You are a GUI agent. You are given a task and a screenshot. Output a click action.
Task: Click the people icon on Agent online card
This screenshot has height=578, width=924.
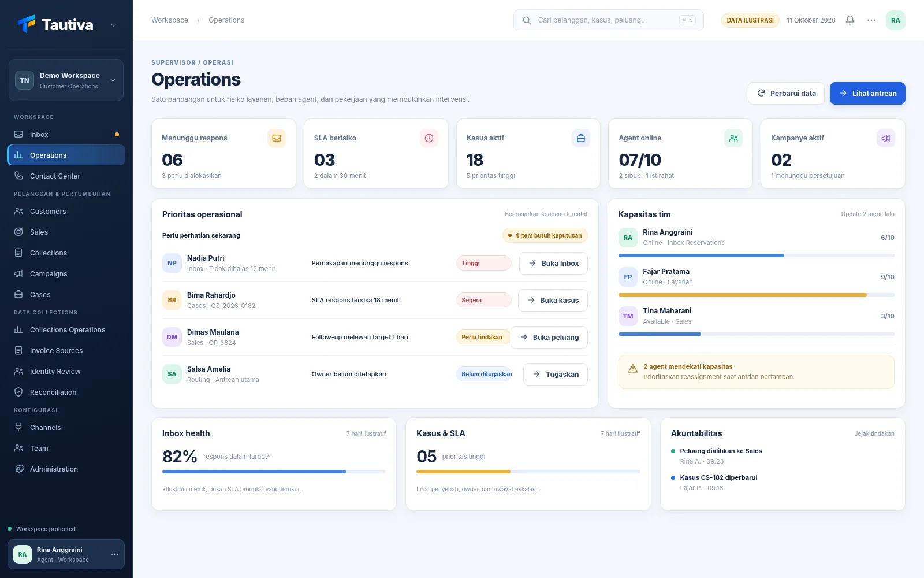point(733,138)
